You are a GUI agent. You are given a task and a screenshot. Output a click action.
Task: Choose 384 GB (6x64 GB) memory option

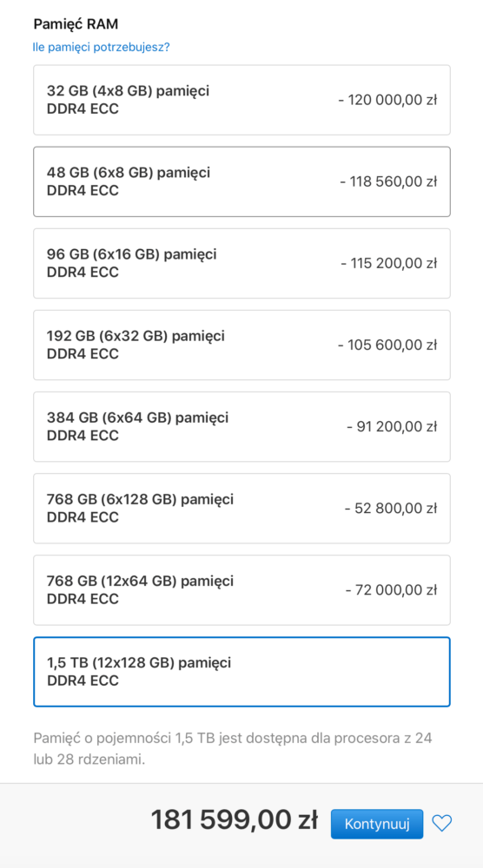coord(241,427)
